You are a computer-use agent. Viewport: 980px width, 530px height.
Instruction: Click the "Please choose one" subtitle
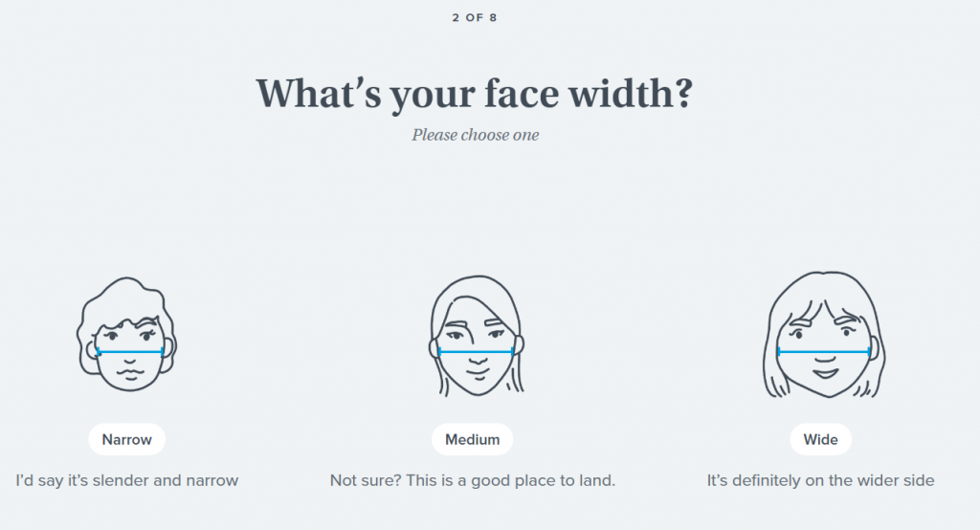[x=475, y=135]
